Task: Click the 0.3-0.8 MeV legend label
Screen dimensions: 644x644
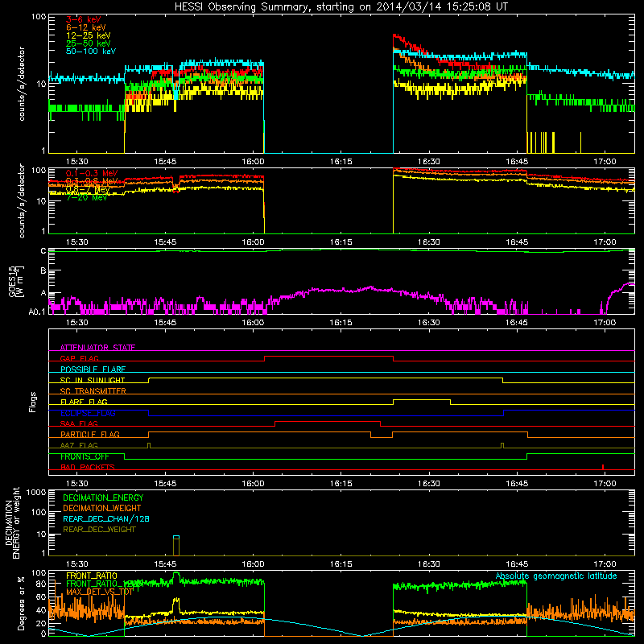Action: click(x=92, y=182)
